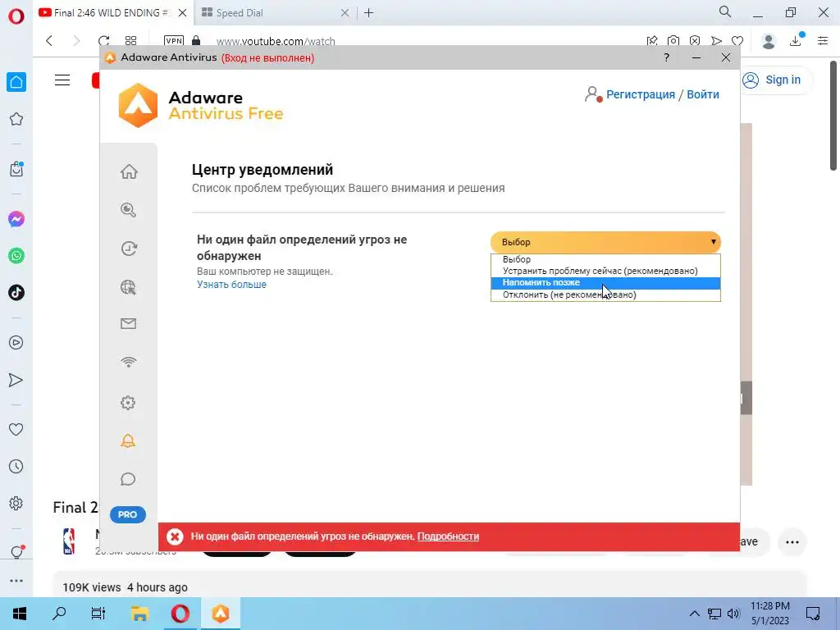The image size is (840, 630).
Task: Open Network protection Wi-Fi icon
Action: (128, 362)
